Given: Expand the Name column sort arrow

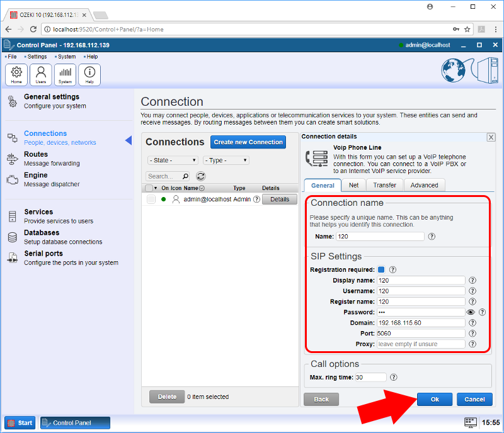Looking at the screenshot, I should [x=201, y=188].
